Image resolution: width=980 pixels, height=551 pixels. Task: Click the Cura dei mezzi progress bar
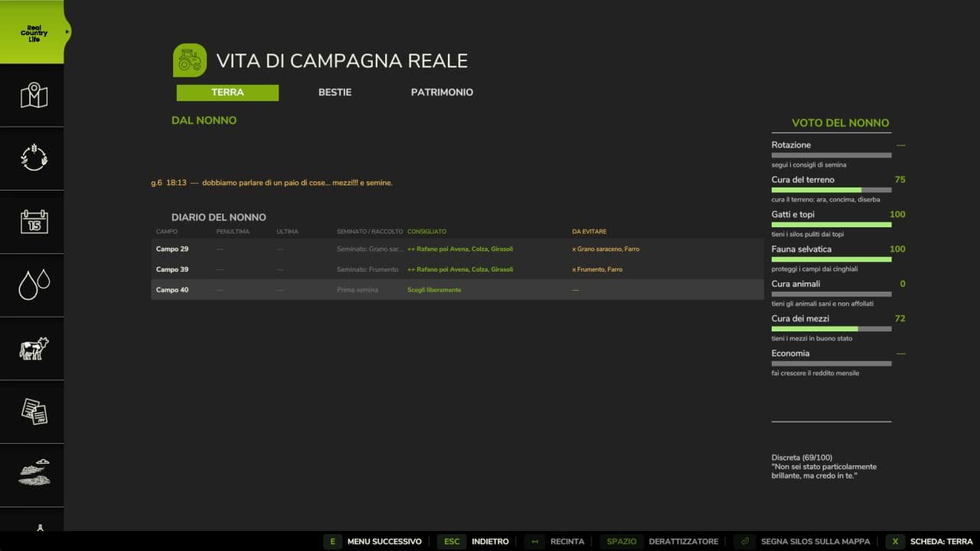[x=831, y=329]
